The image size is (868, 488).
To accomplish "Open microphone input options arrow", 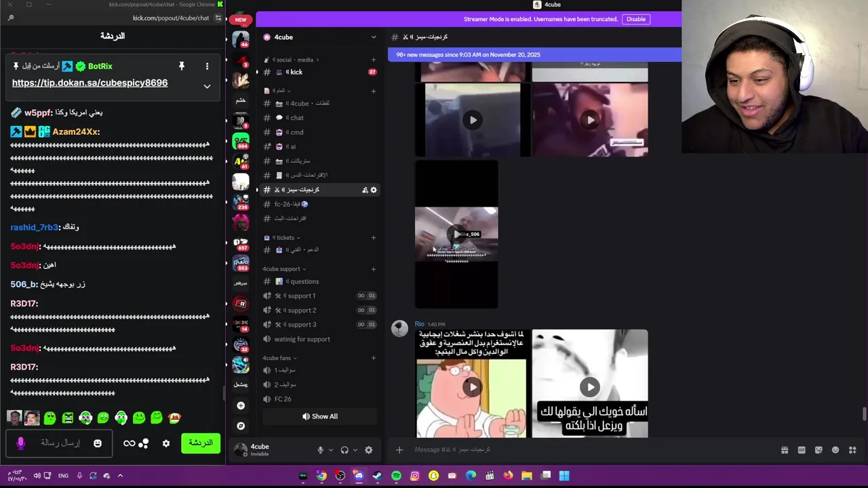I will point(331,449).
